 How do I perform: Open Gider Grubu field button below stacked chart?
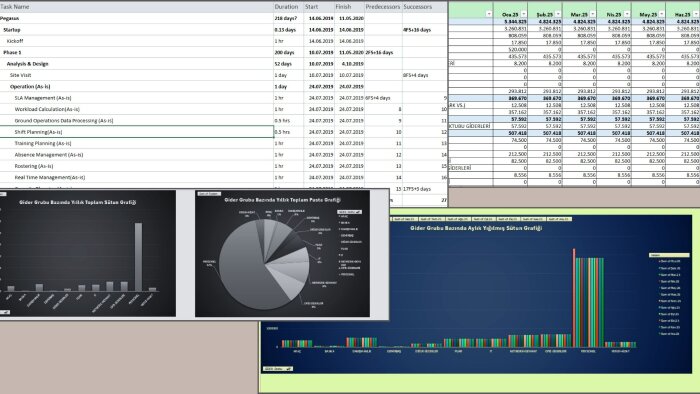(278, 369)
